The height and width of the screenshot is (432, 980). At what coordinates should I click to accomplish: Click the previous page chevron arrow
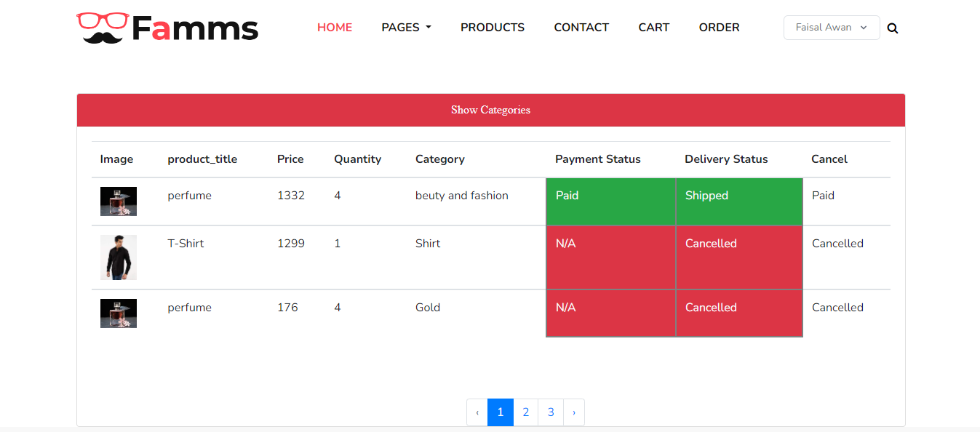477,412
